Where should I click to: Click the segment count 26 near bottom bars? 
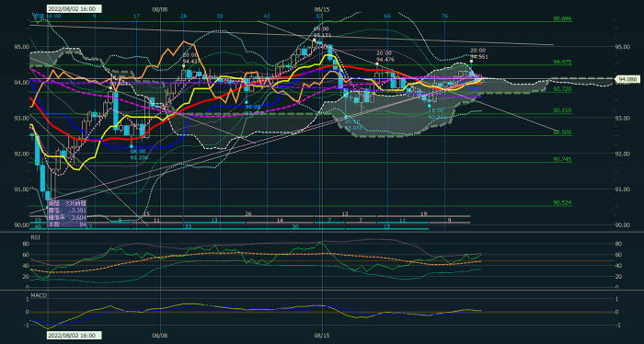click(248, 214)
